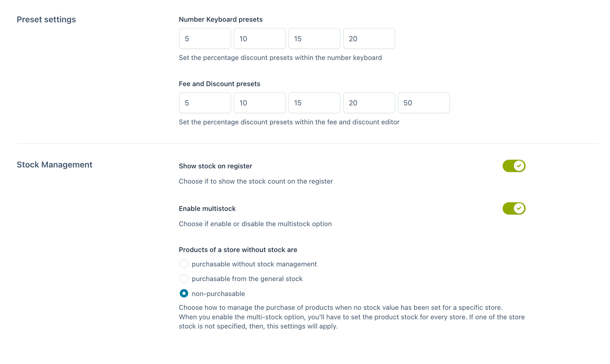610x364 pixels.
Task: Click the Show stock on register label
Action: coord(216,166)
